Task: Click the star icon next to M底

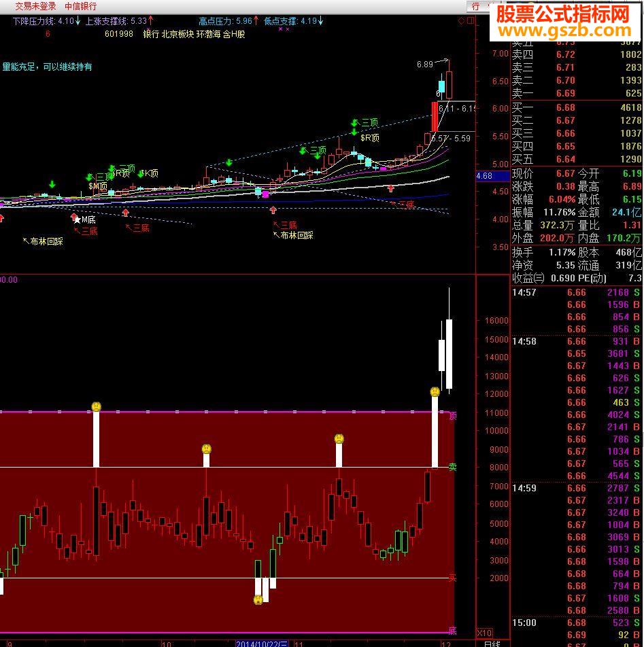Action: 78,220
